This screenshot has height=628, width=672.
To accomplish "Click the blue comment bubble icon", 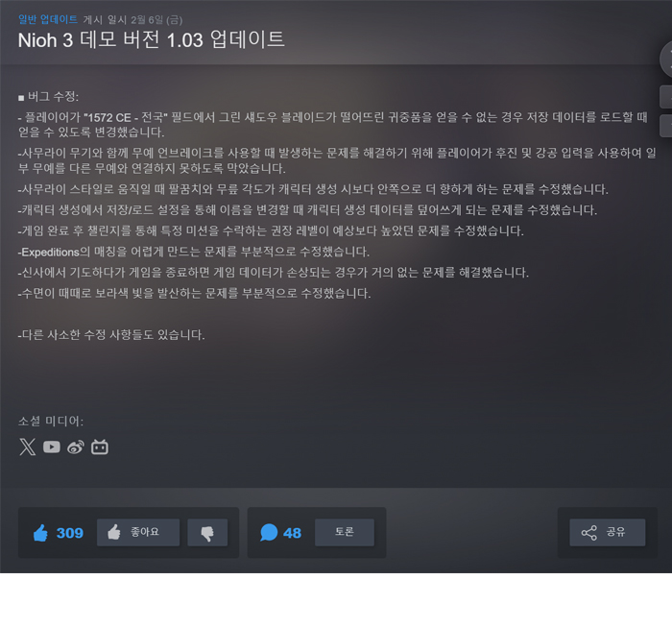I will 269,532.
